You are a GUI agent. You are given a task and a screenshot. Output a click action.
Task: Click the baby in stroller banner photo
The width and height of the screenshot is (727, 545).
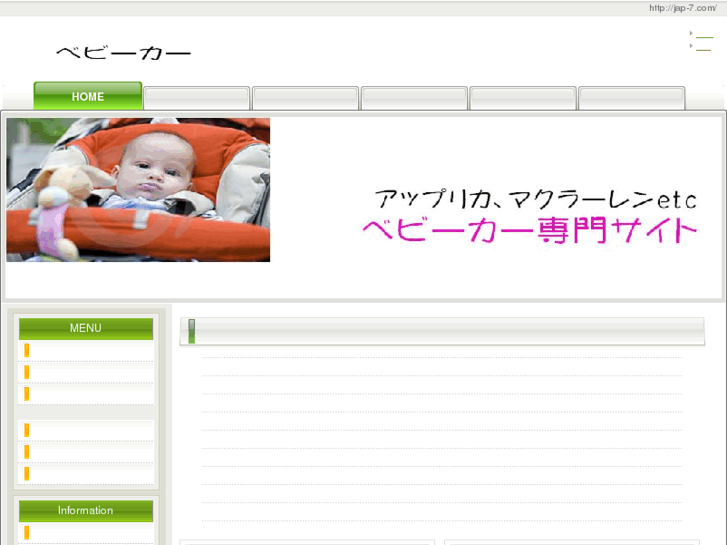138,190
